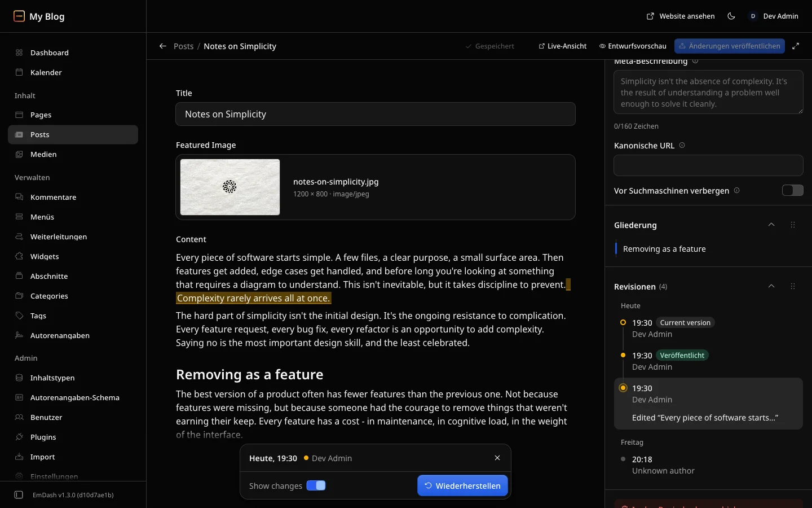Select the 19:30 Current version revision
The width and height of the screenshot is (812, 508).
[708, 329]
